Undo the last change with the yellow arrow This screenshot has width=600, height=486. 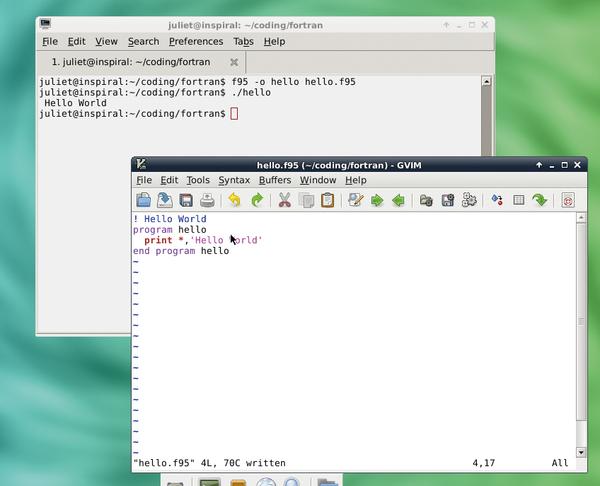pyautogui.click(x=234, y=200)
